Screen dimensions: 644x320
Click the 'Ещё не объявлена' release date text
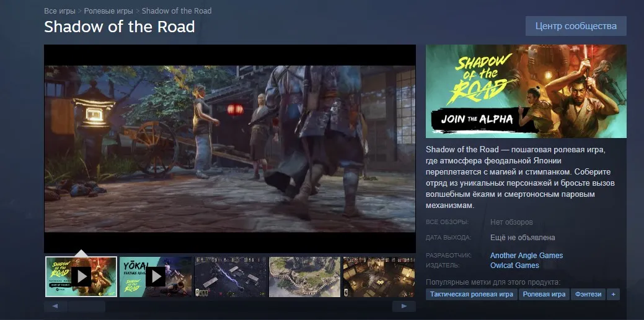523,238
